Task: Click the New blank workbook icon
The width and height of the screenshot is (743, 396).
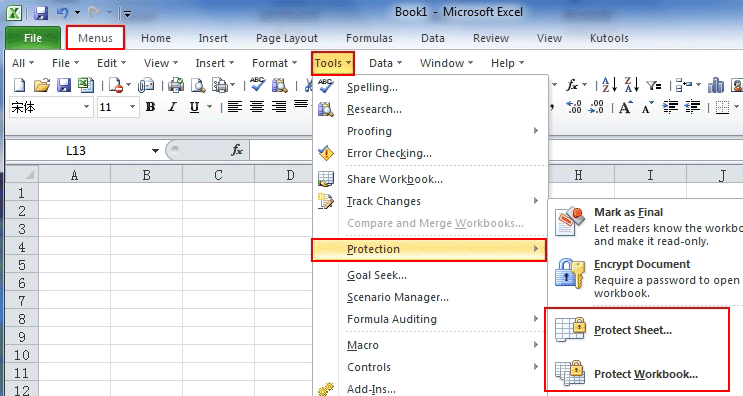Action: tap(19, 86)
